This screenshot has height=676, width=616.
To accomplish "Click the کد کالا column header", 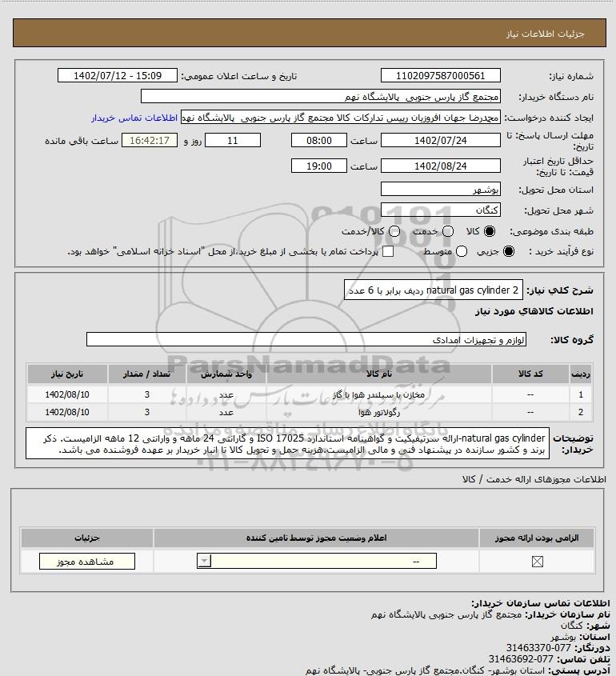I will [x=530, y=374].
